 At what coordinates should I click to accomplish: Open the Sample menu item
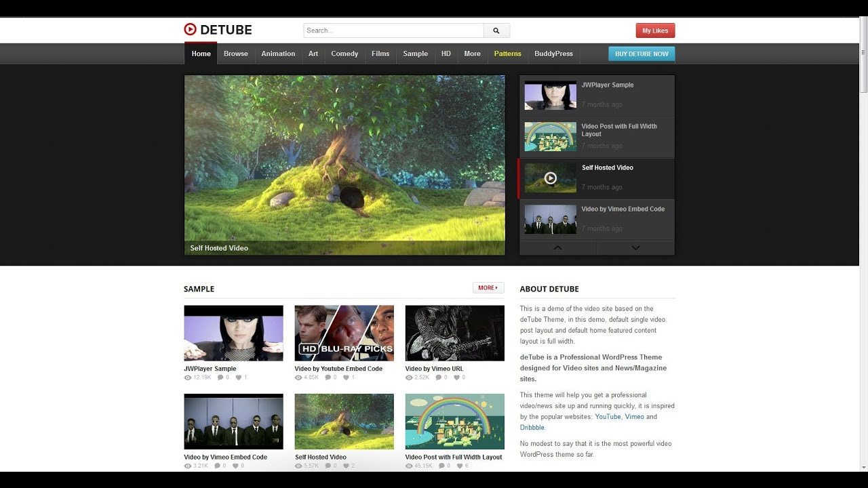click(x=415, y=54)
